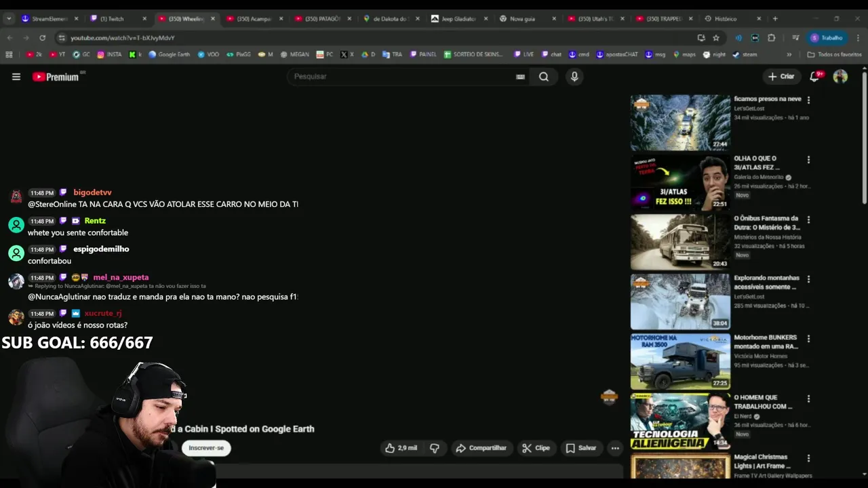Switch to the '(1) Twitch' tab
Image resolution: width=868 pixels, height=488 pixels.
[x=117, y=18]
